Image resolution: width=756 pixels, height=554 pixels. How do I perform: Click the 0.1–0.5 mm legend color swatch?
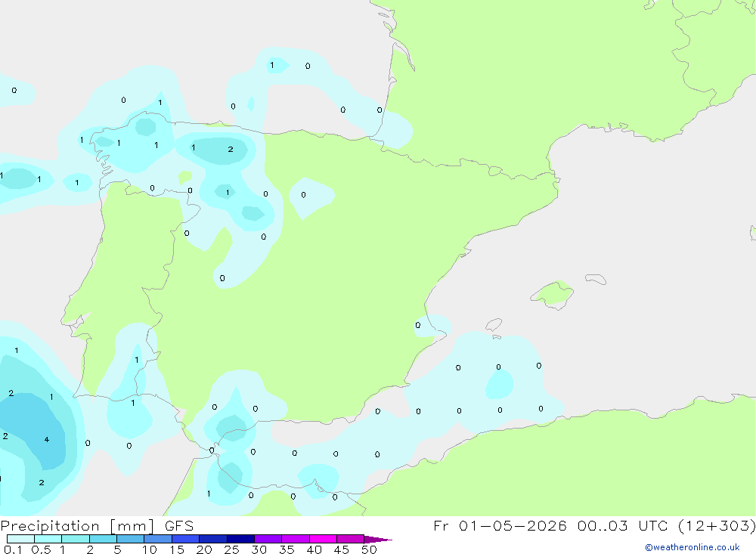[x=20, y=539]
